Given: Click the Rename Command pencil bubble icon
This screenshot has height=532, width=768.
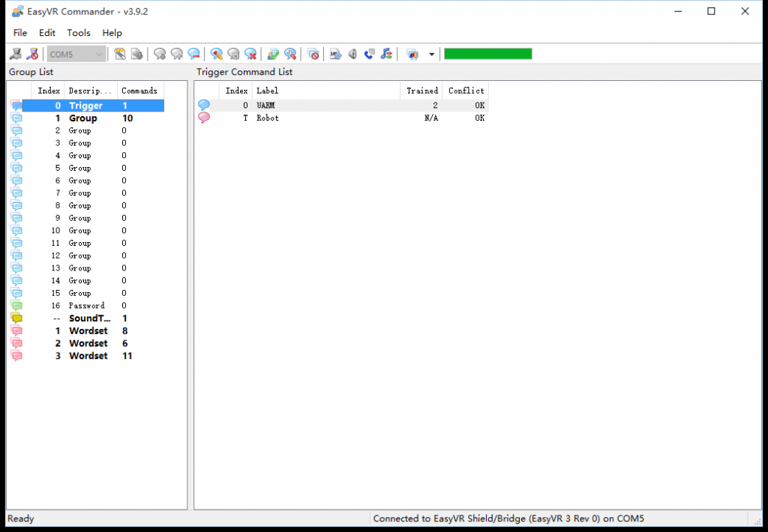Looking at the screenshot, I should [x=217, y=54].
